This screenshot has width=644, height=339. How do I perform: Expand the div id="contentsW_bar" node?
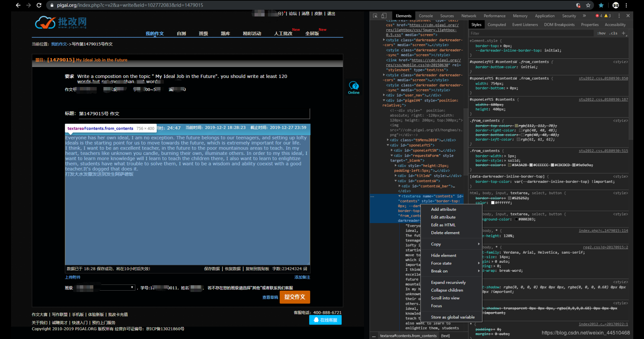pyautogui.click(x=400, y=186)
